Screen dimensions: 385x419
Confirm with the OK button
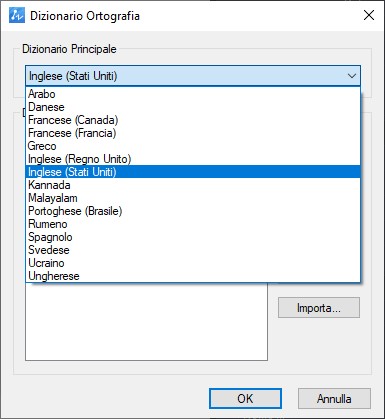tap(245, 398)
